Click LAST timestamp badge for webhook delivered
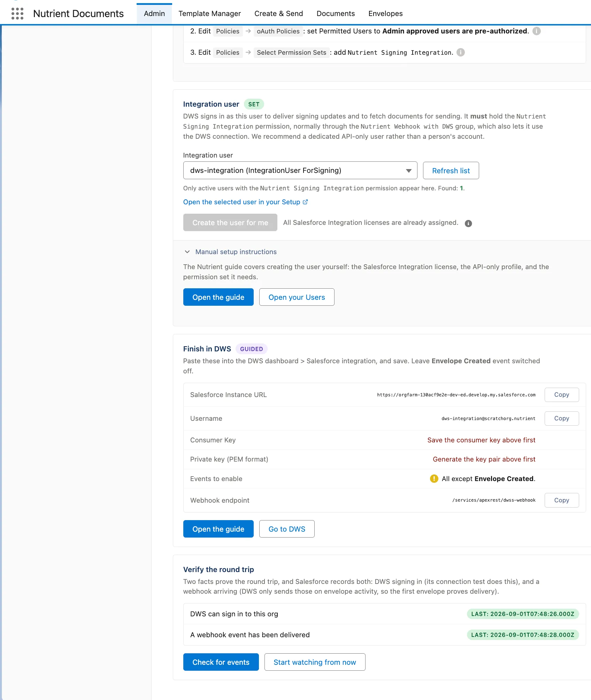 523,635
